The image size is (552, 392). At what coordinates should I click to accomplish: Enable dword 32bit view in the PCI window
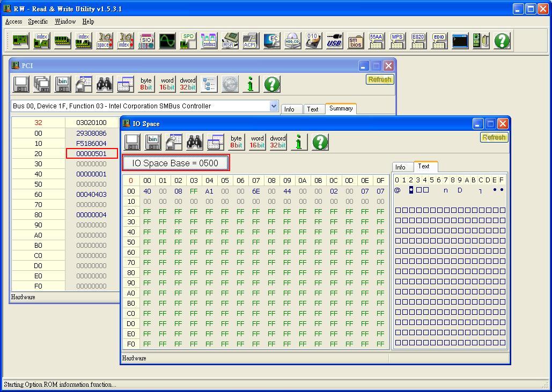click(187, 84)
